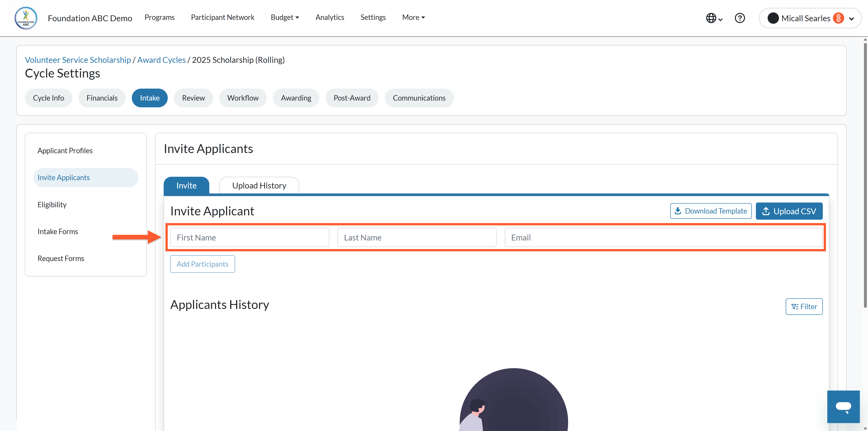Viewport: 868px width, 431px height.
Task: Go to Participant Network
Action: (222, 17)
